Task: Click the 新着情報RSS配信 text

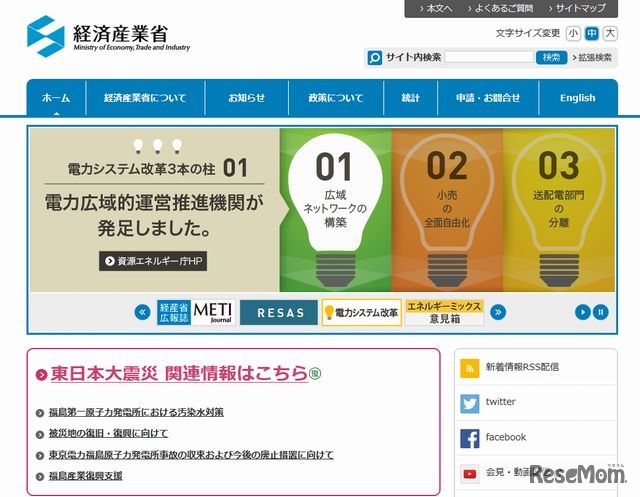Action: click(x=522, y=367)
